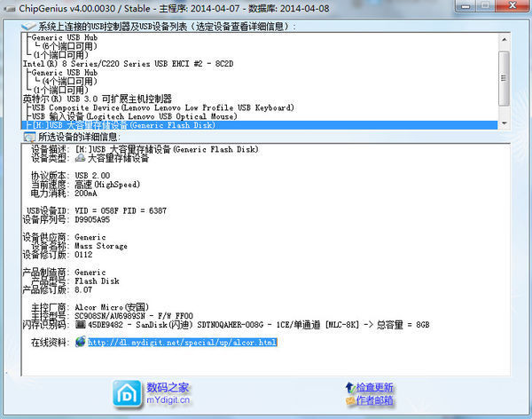Click the 200mA power consumption value
The height and width of the screenshot is (419, 532).
pyautogui.click(x=86, y=194)
